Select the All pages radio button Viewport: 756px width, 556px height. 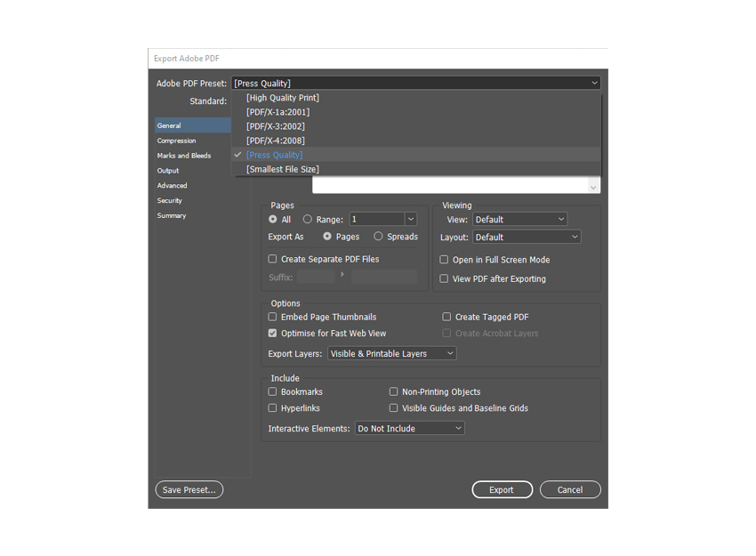(x=273, y=220)
